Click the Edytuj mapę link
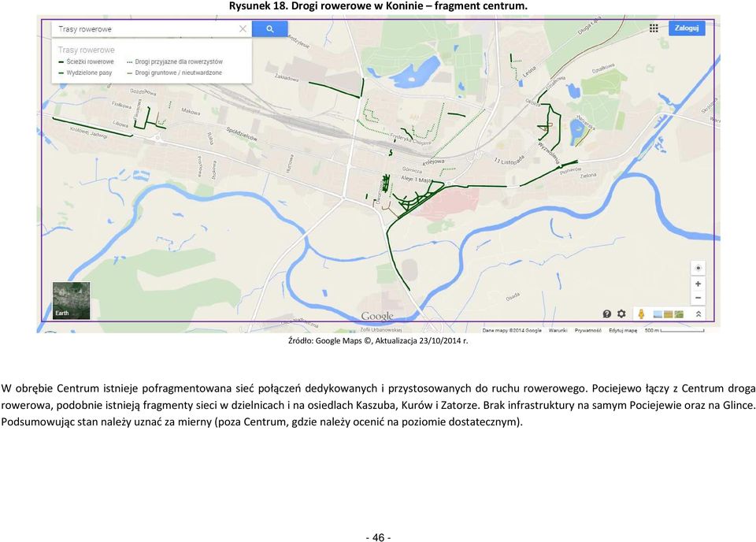The height and width of the screenshot is (542, 756). [623, 330]
